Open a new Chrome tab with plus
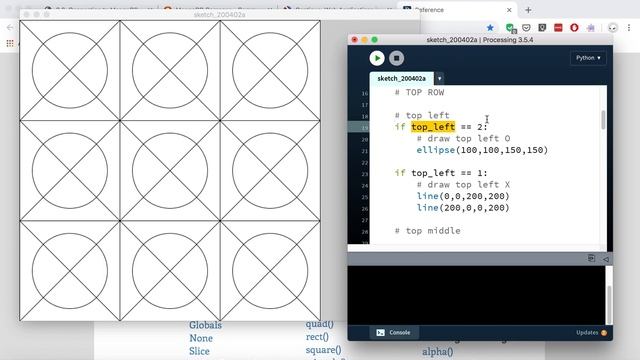Image resolution: width=640 pixels, height=360 pixels. point(528,10)
